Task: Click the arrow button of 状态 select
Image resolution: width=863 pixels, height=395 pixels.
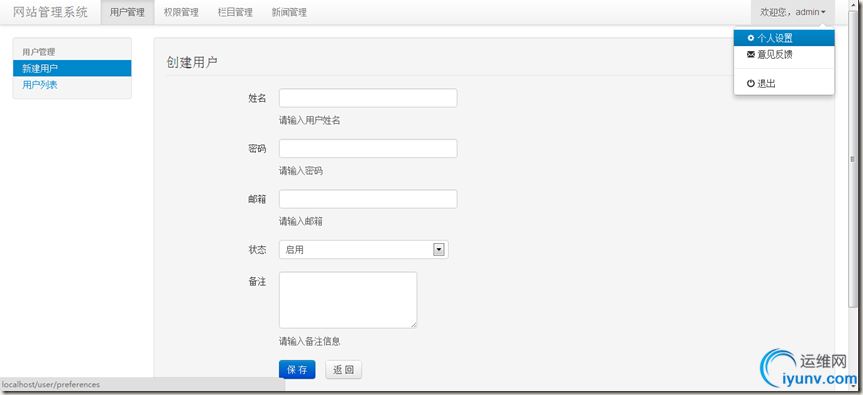Action: 439,250
